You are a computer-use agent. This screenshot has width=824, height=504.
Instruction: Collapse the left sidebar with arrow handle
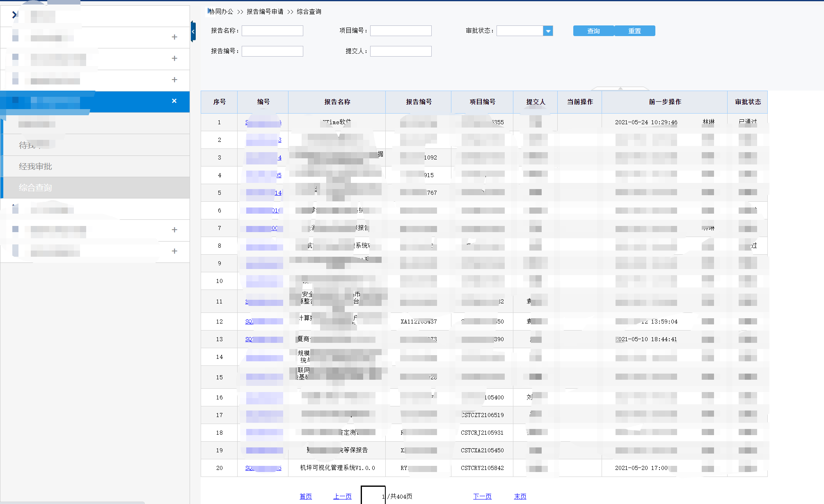click(x=193, y=31)
